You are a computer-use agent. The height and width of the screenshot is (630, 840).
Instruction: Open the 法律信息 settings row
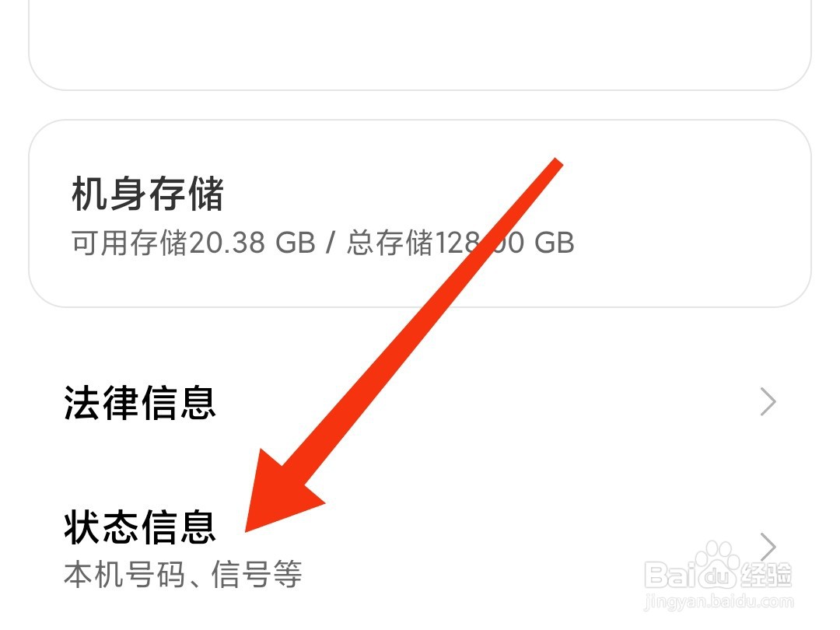coord(420,403)
